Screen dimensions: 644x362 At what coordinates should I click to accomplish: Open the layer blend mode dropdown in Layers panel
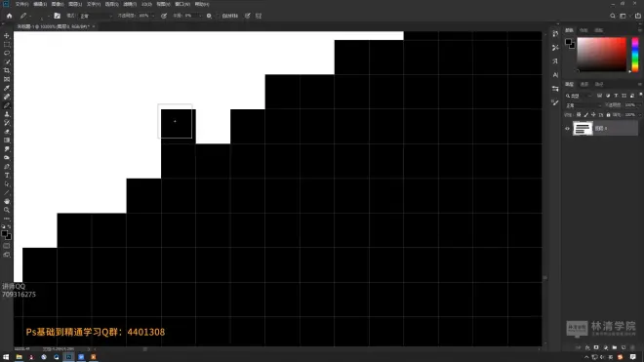tap(583, 105)
